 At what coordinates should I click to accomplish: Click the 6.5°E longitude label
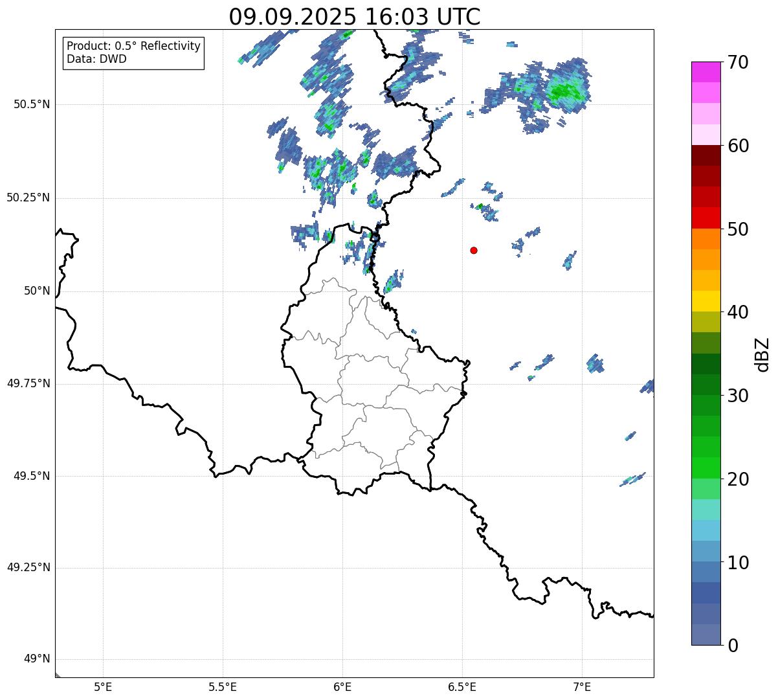pos(462,686)
